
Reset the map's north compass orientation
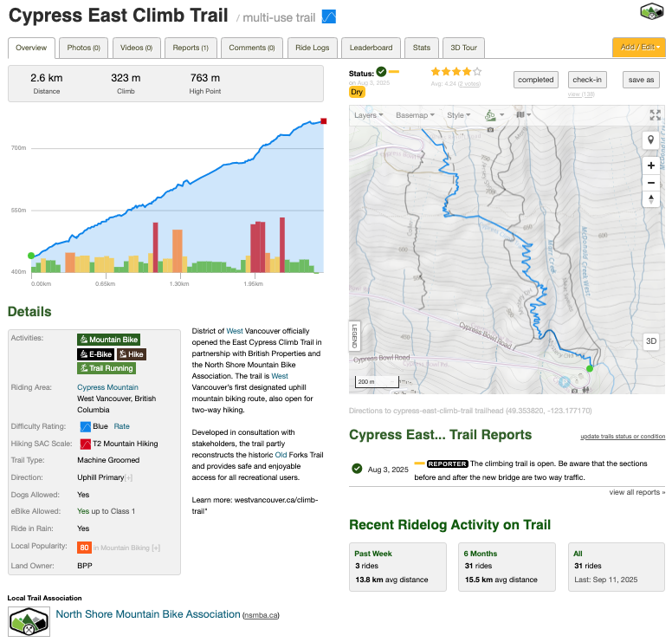(650, 199)
